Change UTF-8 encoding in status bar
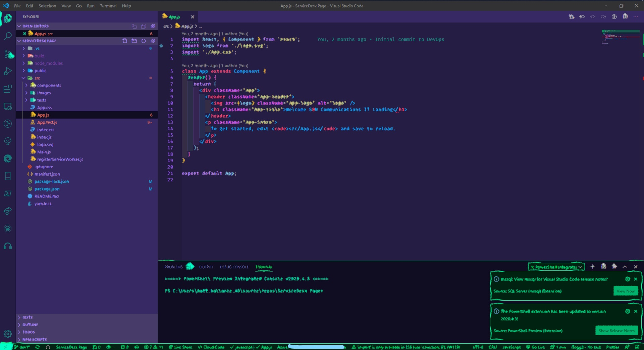 pos(478,347)
